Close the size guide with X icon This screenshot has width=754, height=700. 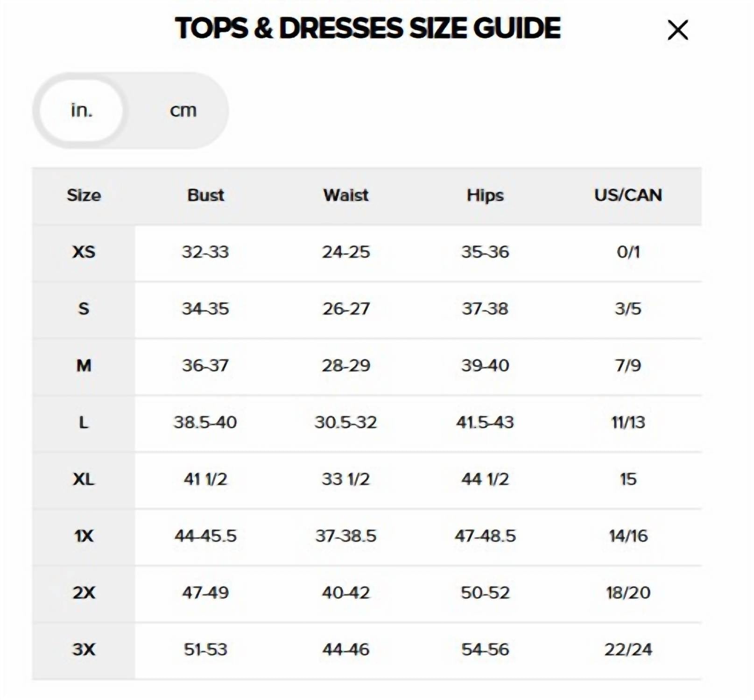(x=677, y=30)
